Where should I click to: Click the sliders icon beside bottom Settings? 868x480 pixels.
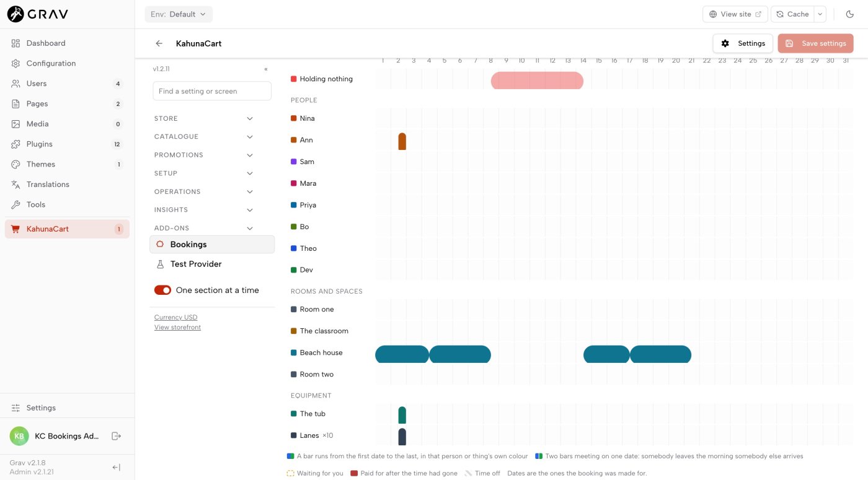tap(15, 408)
